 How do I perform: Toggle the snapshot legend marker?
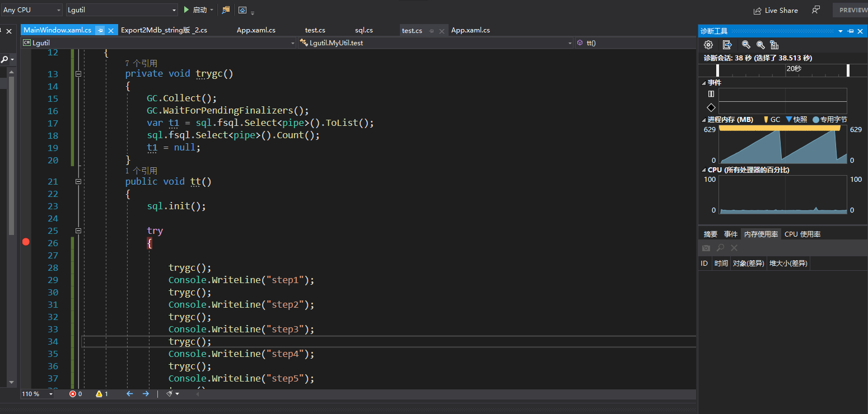(796, 119)
